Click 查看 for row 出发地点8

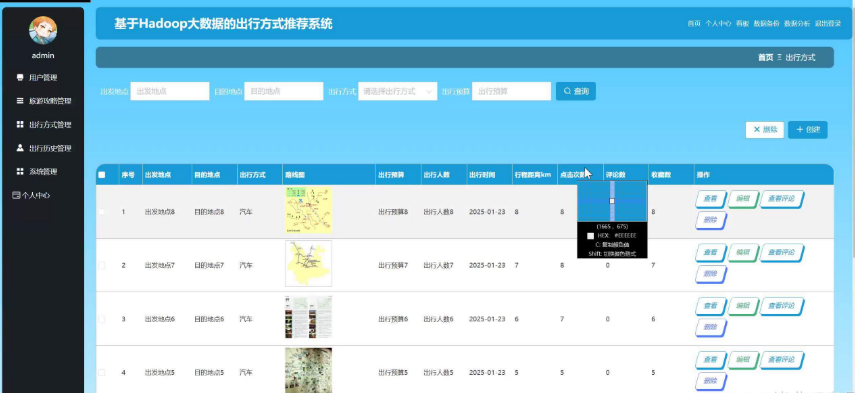tap(711, 199)
